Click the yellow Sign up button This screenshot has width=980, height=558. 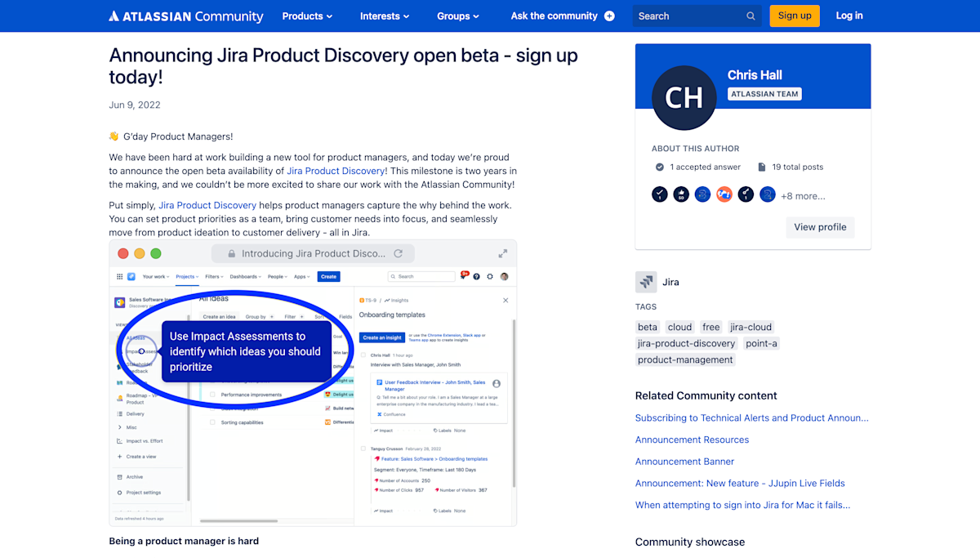795,16
